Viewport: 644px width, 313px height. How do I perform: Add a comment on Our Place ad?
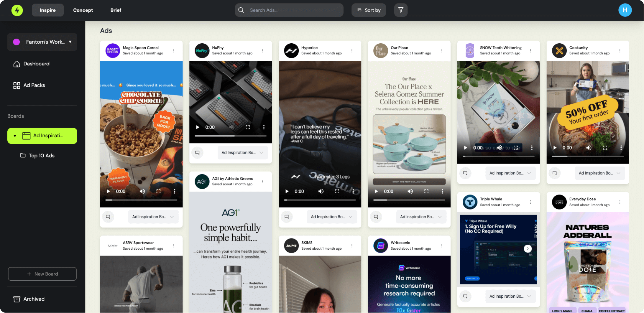(376, 217)
